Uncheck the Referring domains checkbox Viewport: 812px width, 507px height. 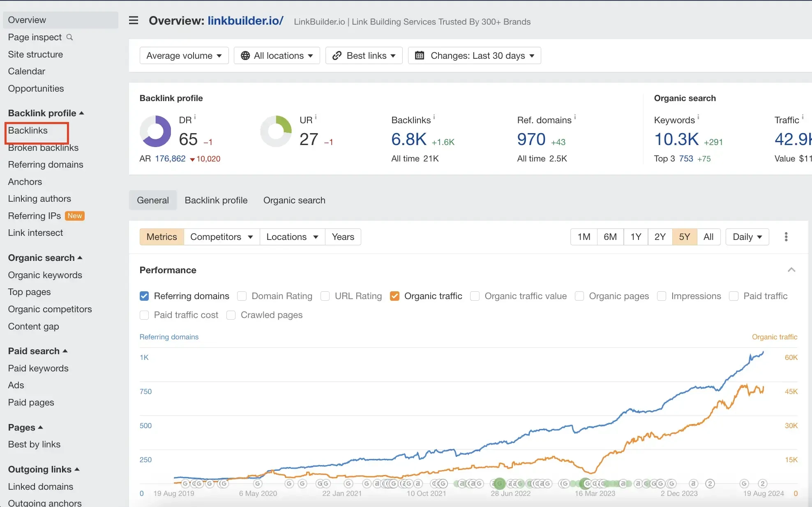pos(144,296)
